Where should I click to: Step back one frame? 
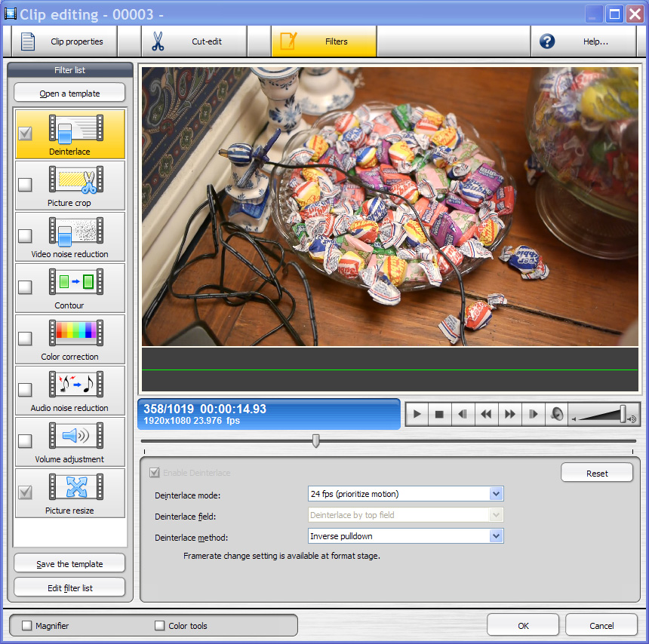coord(463,414)
